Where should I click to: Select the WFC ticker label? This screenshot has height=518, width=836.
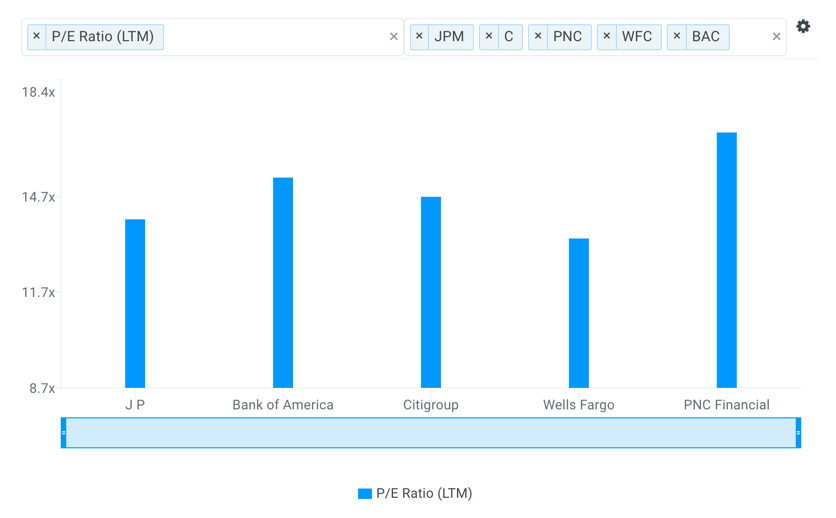pyautogui.click(x=637, y=36)
